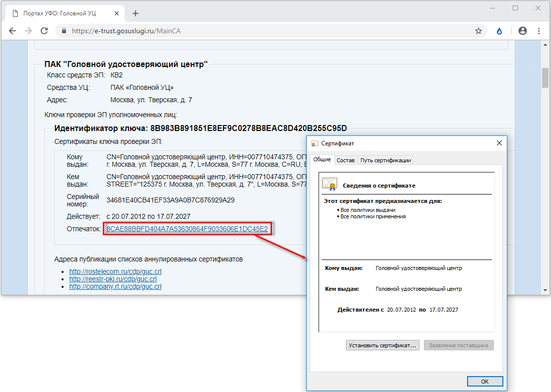Open a new tab with the plus button
Image resolution: width=551 pixels, height=392 pixels.
point(136,13)
